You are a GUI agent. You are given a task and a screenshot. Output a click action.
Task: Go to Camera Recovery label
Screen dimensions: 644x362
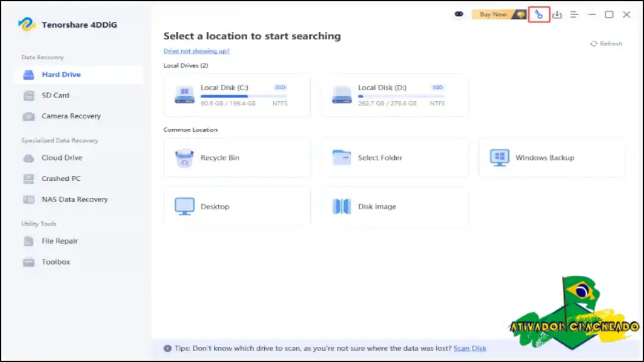[71, 116]
